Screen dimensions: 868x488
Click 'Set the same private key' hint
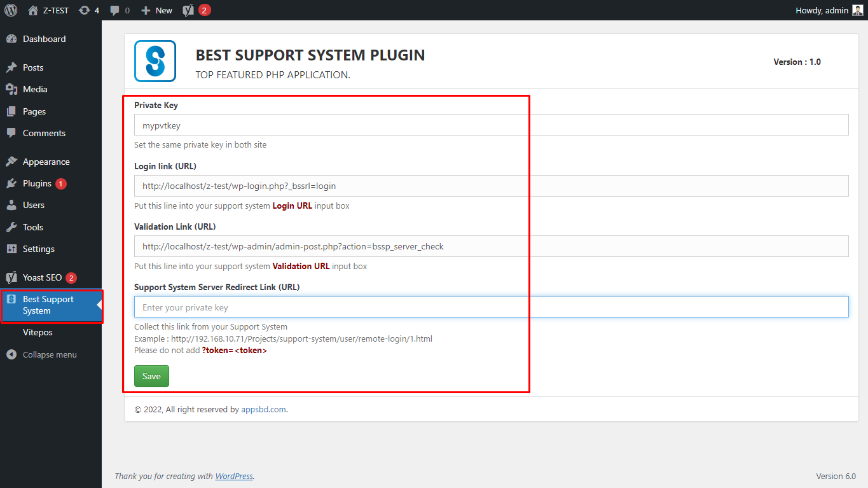[x=200, y=144]
